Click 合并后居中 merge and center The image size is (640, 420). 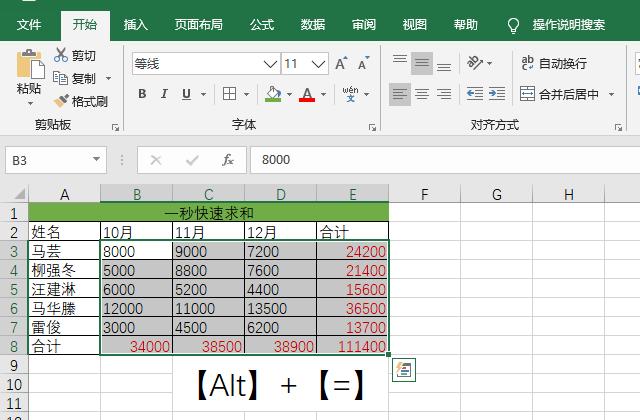point(559,94)
